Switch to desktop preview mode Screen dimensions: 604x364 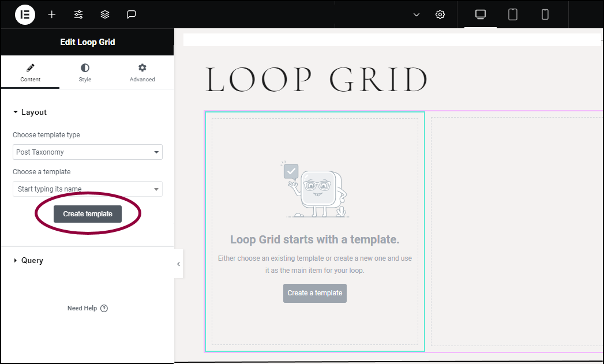(x=481, y=14)
